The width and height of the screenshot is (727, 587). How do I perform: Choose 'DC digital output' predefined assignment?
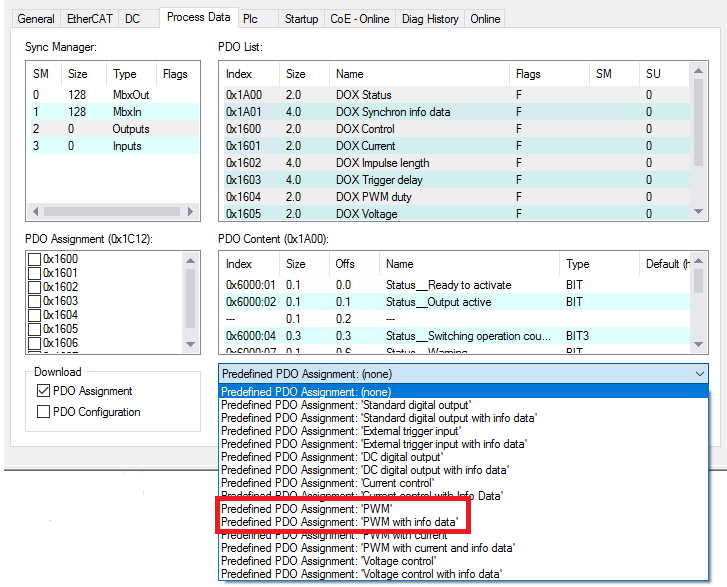pyautogui.click(x=463, y=457)
